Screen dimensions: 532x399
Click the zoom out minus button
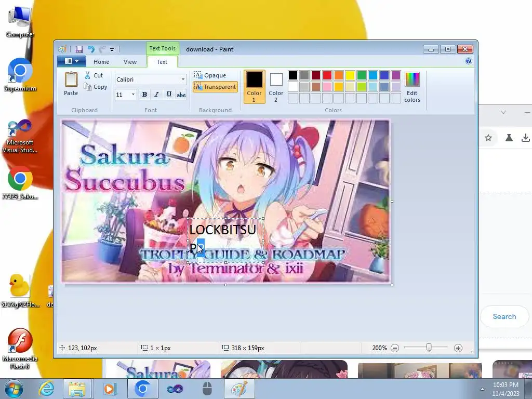coord(395,348)
